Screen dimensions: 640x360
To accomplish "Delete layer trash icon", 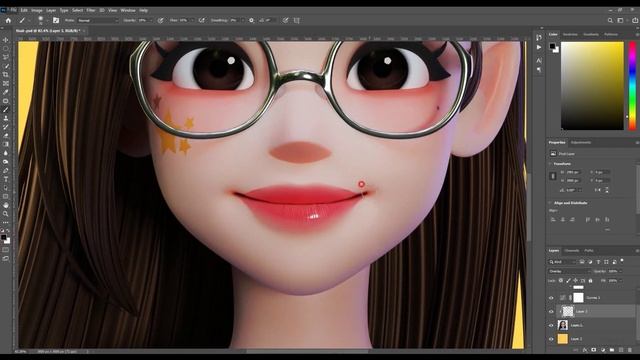I will (x=630, y=350).
